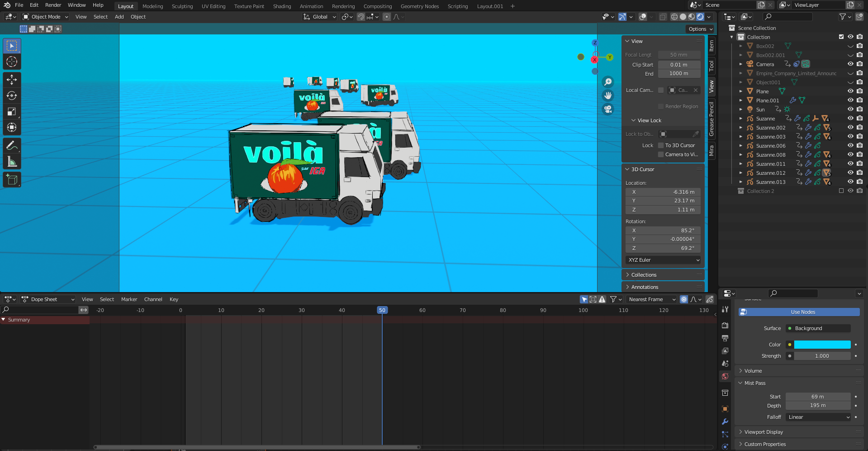Click the outliner filter funnel icon
The height and width of the screenshot is (451, 868).
(842, 17)
